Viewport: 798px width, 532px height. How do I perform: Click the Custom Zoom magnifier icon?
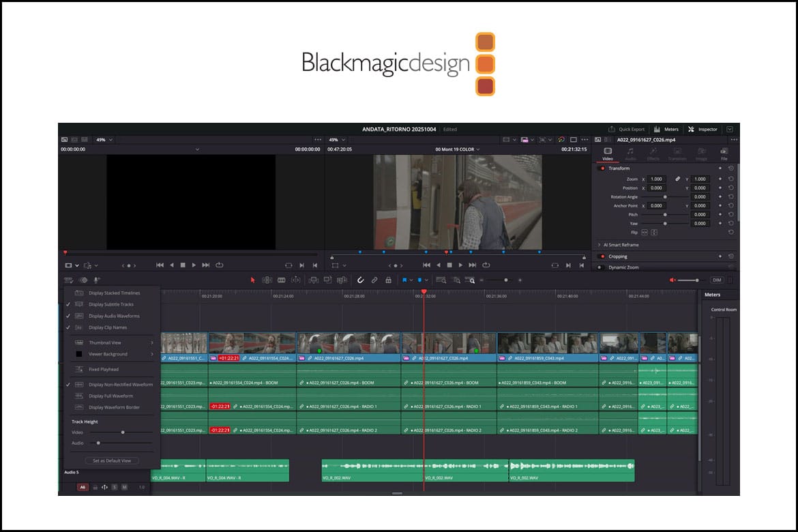click(470, 280)
